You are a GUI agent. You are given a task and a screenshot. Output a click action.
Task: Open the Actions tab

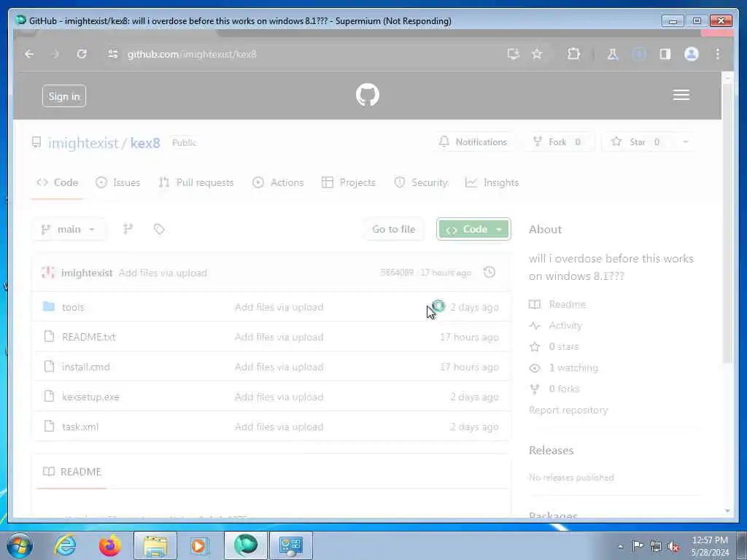click(x=278, y=182)
